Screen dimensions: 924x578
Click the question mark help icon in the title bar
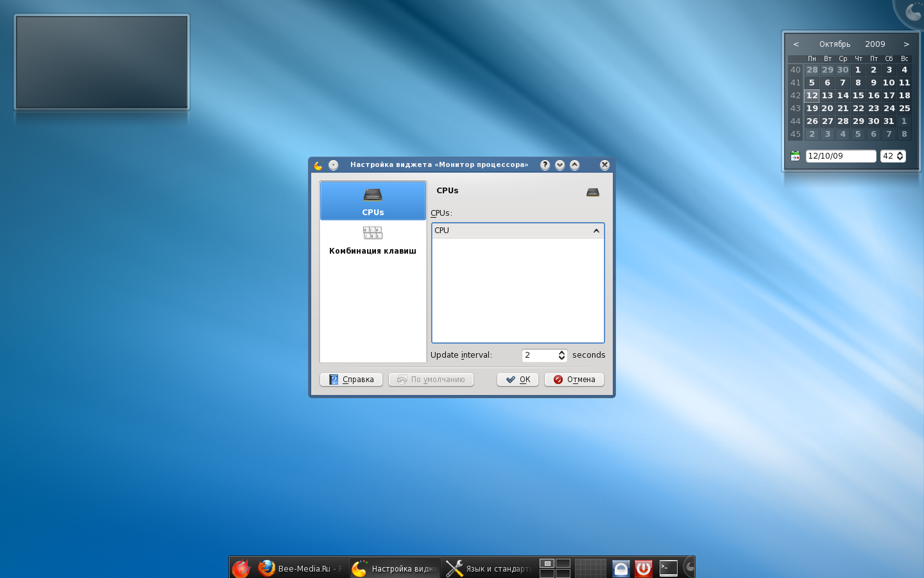(545, 165)
